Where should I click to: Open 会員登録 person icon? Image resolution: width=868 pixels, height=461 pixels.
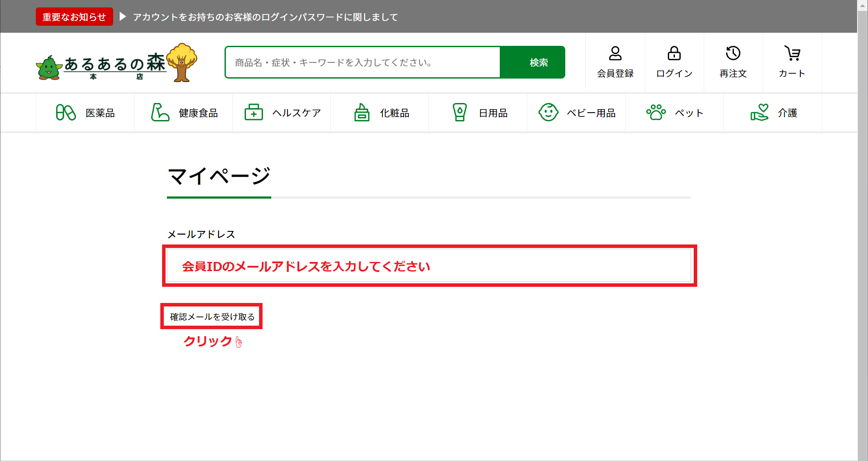(615, 54)
